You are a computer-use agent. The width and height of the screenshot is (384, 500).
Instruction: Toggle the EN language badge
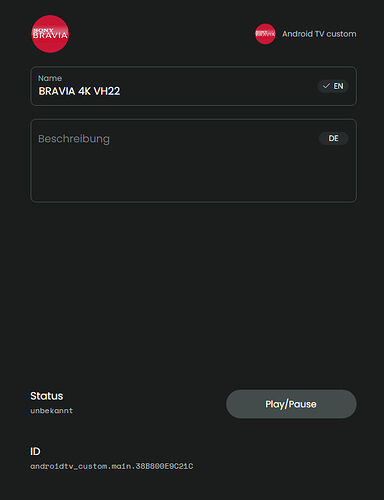(333, 86)
